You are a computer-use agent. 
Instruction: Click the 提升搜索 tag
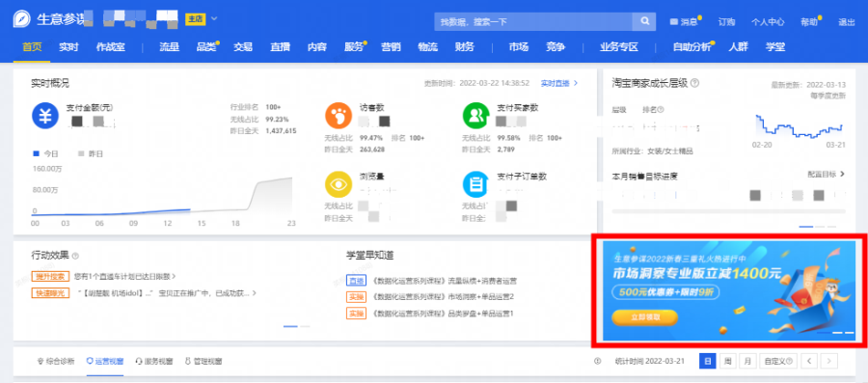tap(50, 276)
